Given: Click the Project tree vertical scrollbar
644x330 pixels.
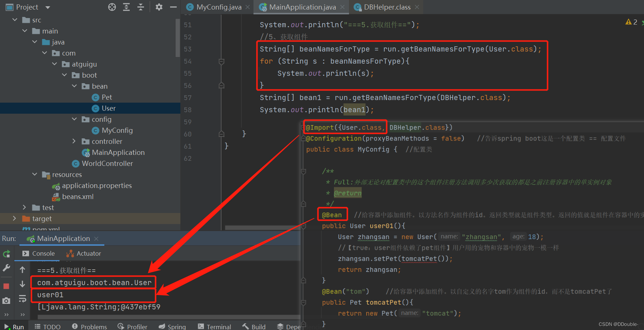Looking at the screenshot, I should [178, 39].
